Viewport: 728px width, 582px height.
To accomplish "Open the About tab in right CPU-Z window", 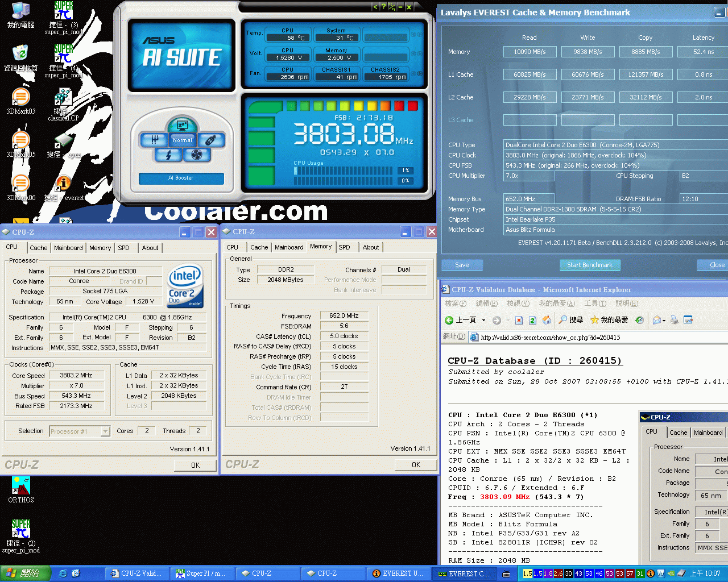I will point(371,247).
